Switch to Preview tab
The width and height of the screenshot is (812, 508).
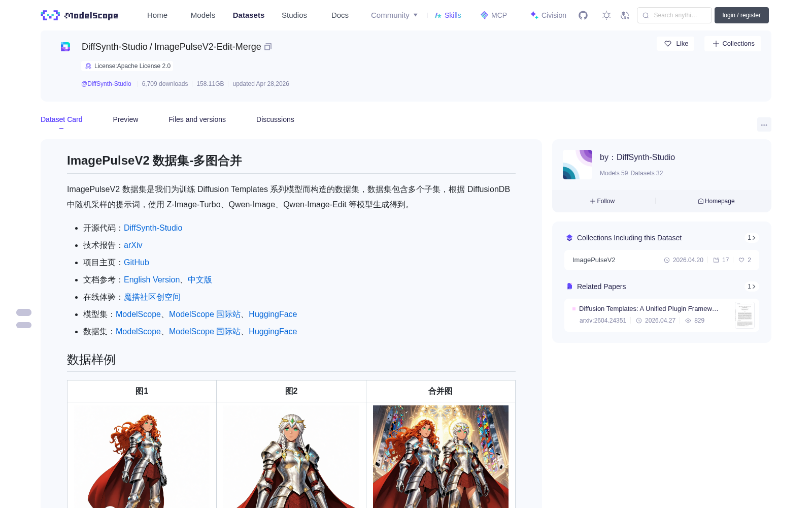(125, 119)
